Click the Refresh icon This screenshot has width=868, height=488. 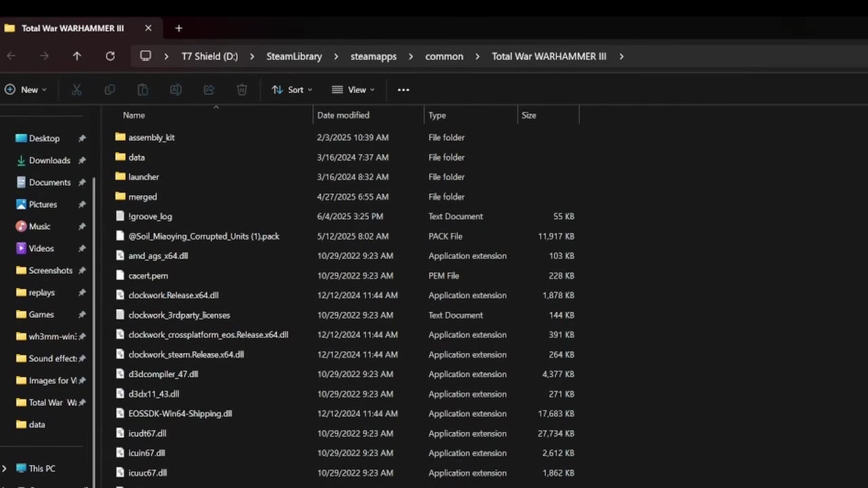110,56
